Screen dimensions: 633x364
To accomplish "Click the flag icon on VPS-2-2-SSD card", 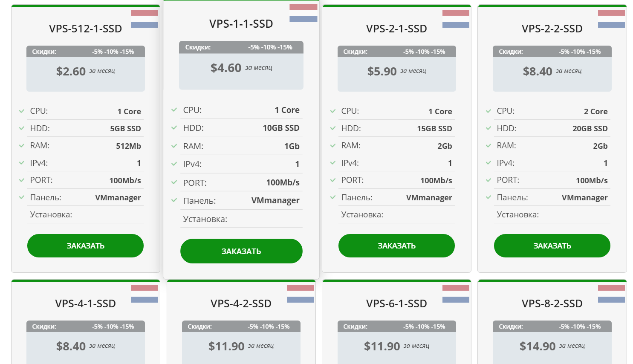I will pos(611,19).
